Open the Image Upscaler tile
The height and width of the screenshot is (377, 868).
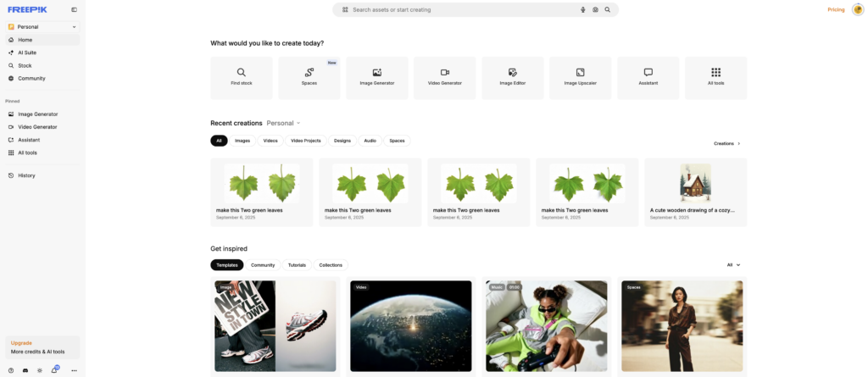tap(580, 78)
